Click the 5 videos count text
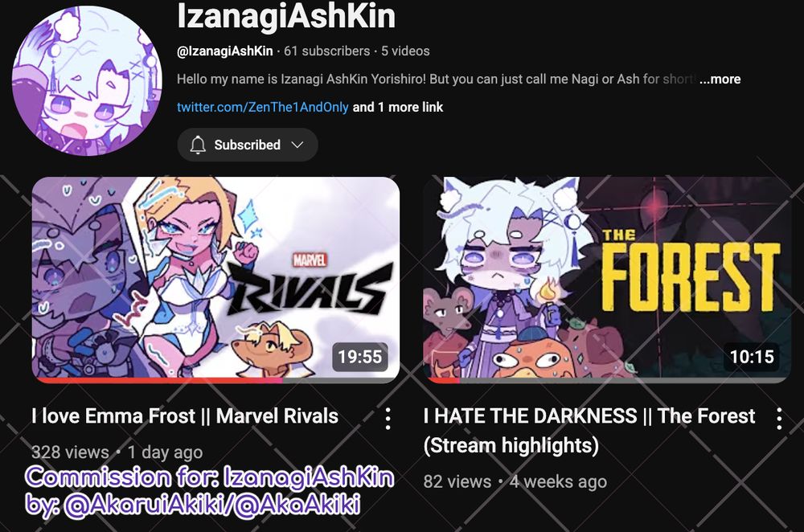The width and height of the screenshot is (804, 532). [405, 51]
